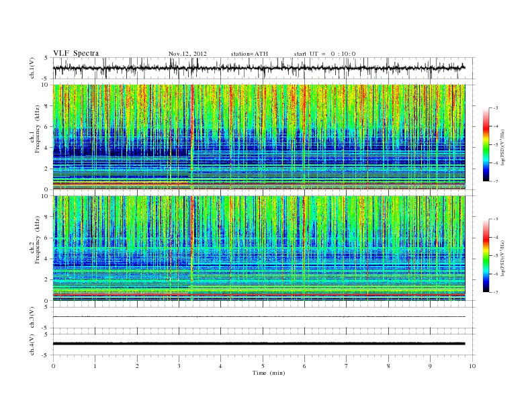Viewport: 532px width, 411px height.
Task: Click inside the ch.2 spectrogram panel
Action: tap(259, 248)
